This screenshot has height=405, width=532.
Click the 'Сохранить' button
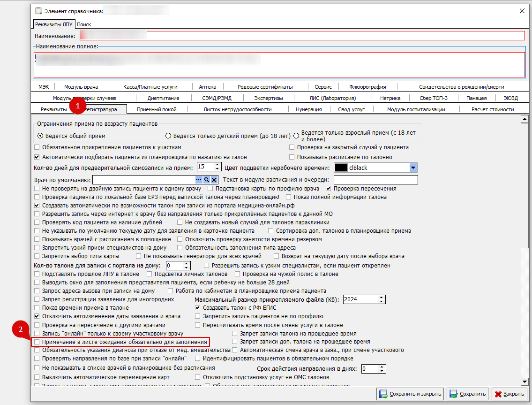tap(467, 394)
